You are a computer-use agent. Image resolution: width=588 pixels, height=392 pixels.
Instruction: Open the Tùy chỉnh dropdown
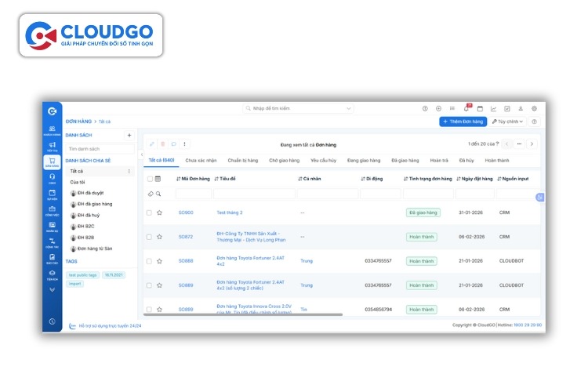click(x=508, y=122)
